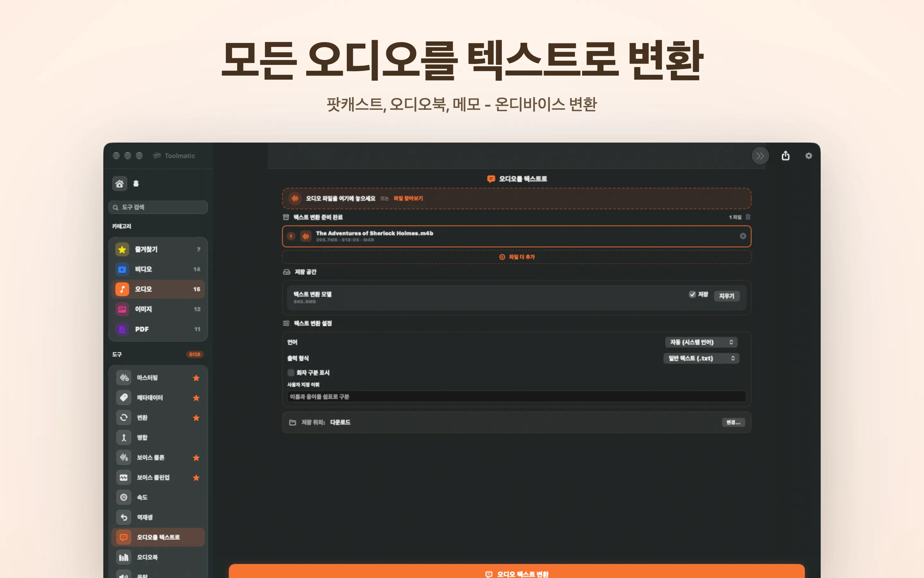The height and width of the screenshot is (578, 924).
Task: Click the 도구 검색 search field
Action: [x=158, y=207]
